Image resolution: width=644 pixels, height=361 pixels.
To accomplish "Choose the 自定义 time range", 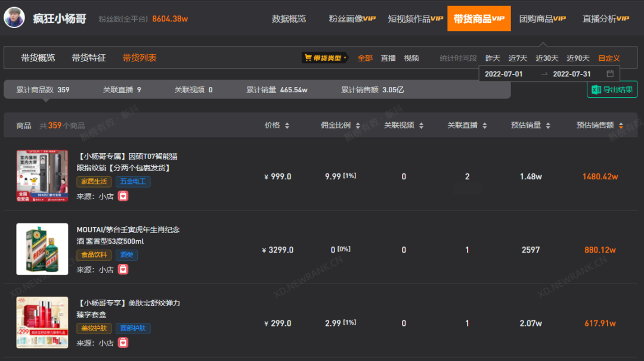I will click(609, 58).
